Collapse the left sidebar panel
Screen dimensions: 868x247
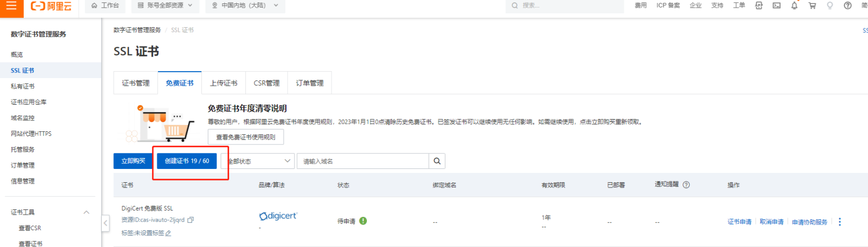pyautogui.click(x=105, y=223)
